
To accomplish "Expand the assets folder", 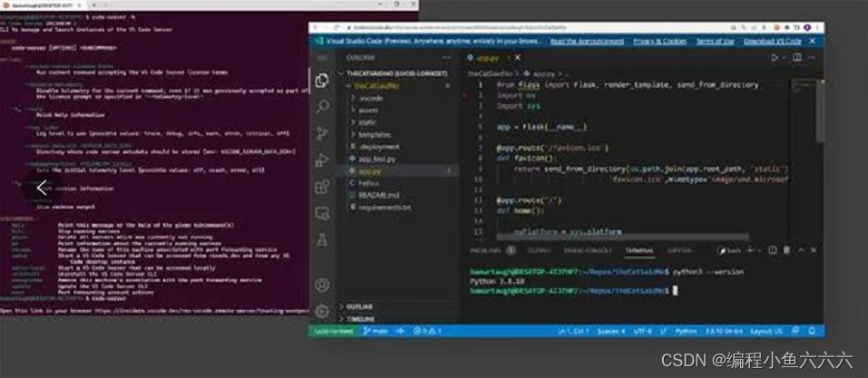I will (397, 110).
